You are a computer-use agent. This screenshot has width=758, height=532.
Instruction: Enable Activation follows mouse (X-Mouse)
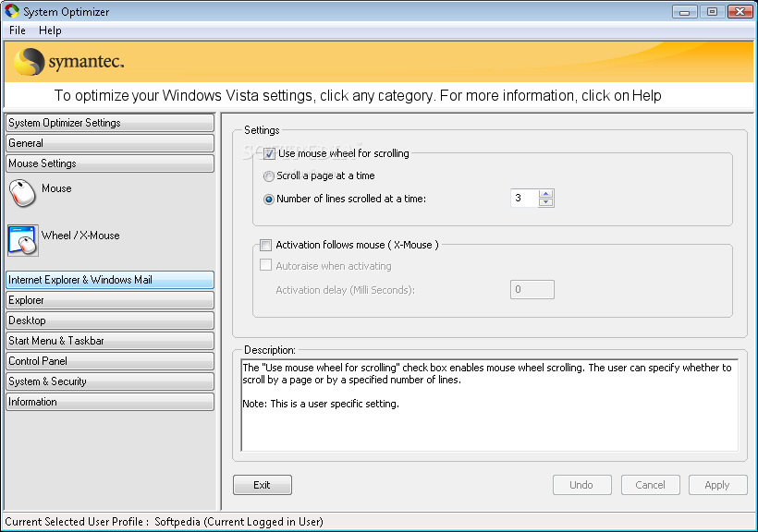[x=265, y=245]
